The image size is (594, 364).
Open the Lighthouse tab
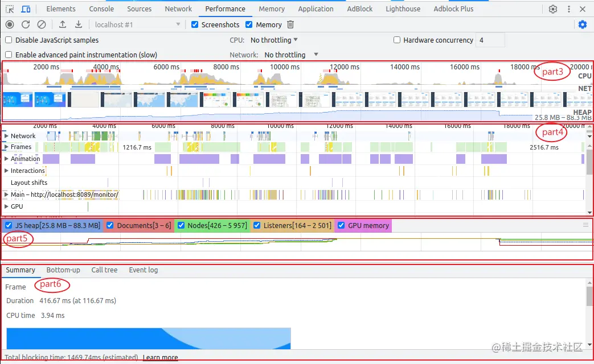[x=403, y=9]
